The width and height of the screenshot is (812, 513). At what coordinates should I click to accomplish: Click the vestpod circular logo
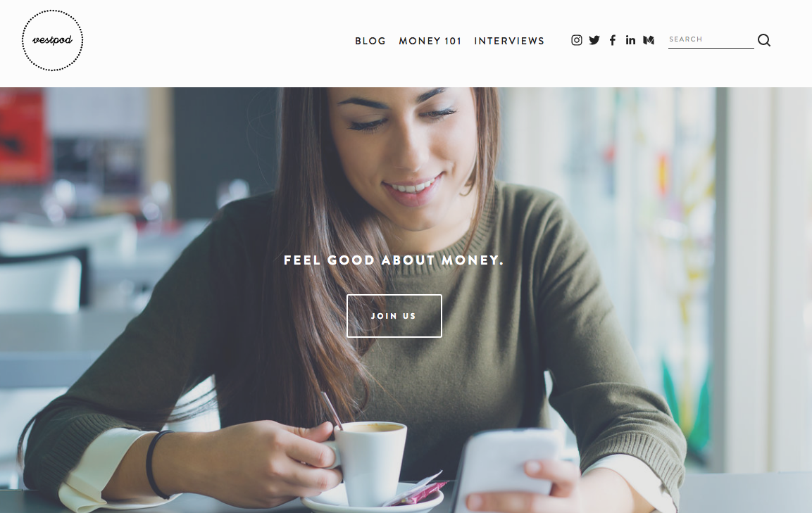tap(52, 40)
